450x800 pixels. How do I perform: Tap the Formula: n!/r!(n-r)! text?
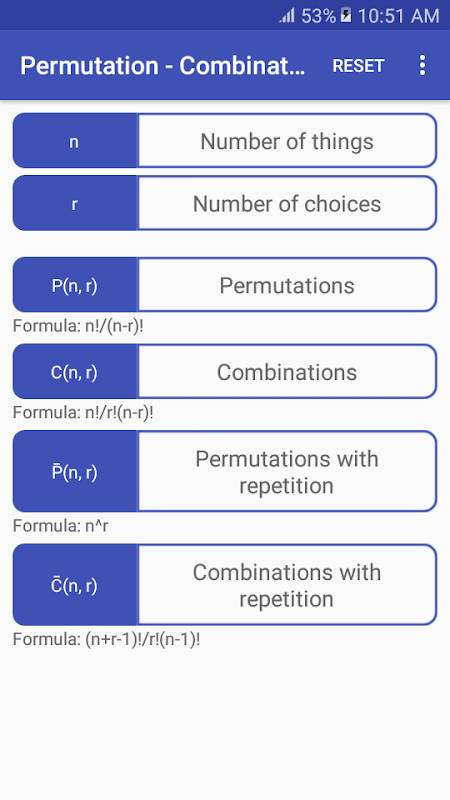83,413
